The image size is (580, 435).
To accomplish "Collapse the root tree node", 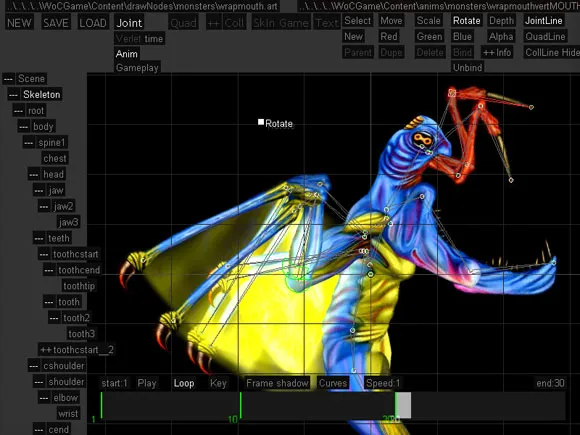I will [x=18, y=111].
